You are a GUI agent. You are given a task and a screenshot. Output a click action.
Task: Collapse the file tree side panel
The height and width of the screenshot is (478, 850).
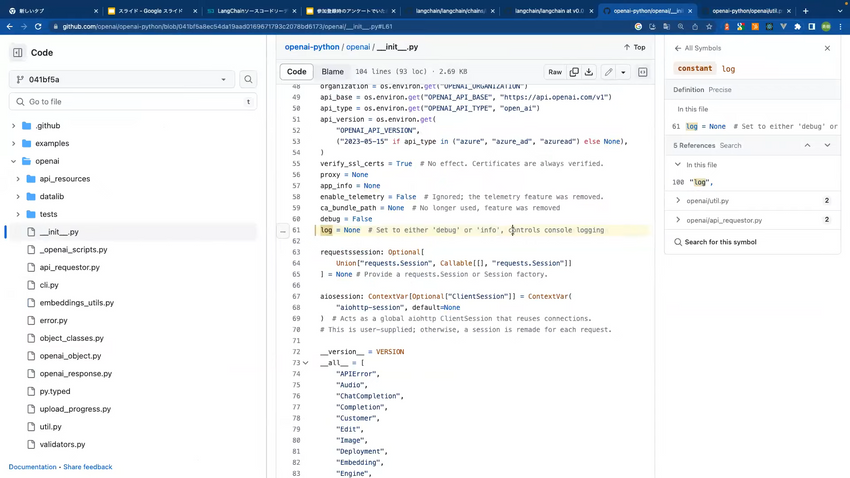(18, 52)
